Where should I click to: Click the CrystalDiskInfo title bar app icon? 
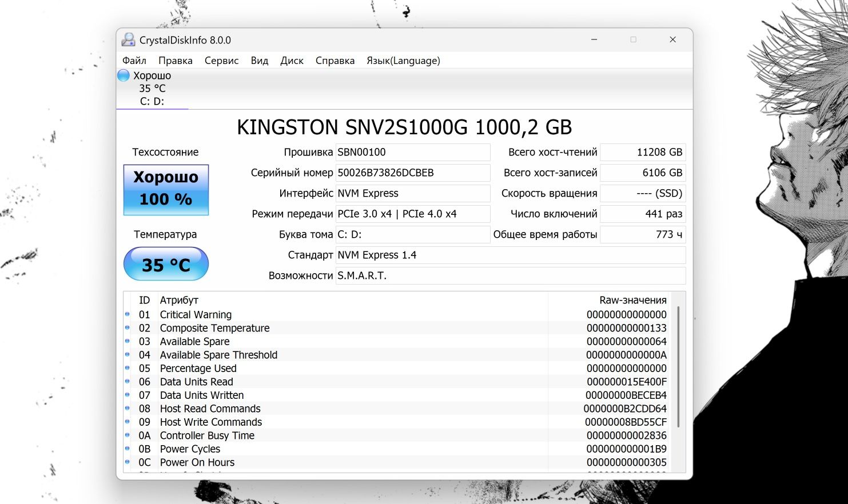[129, 40]
